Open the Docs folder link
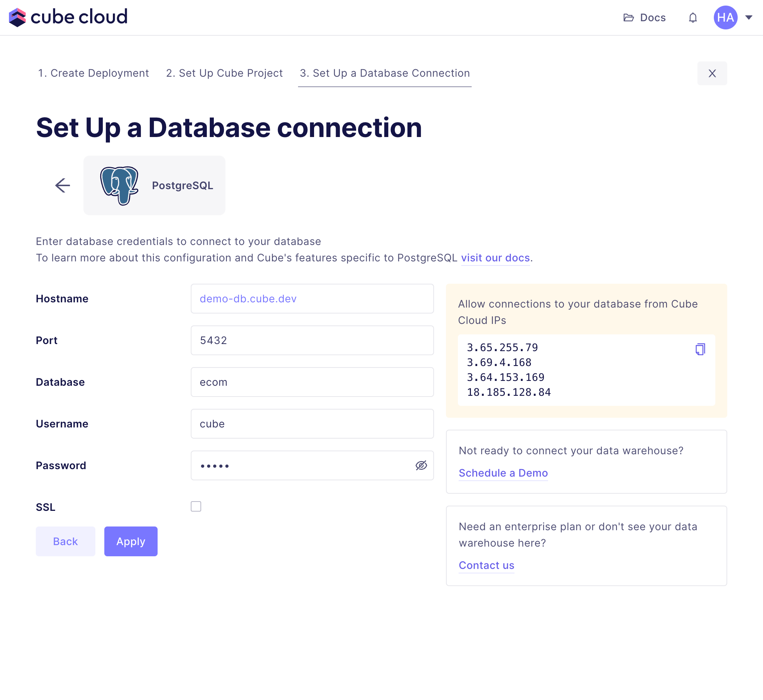Viewport: 763px width, 700px height. 645,17
